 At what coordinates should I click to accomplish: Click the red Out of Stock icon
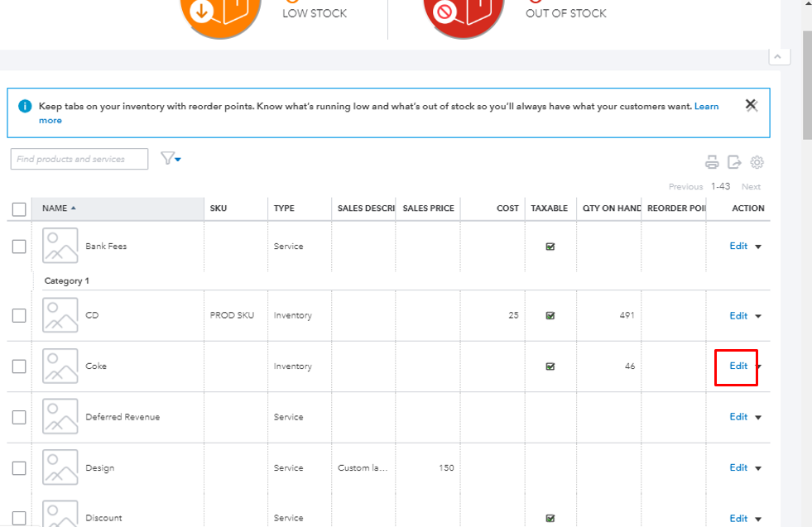pos(464,17)
